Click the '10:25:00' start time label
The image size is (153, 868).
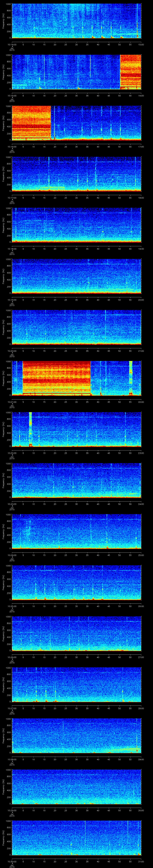(x=12, y=606)
